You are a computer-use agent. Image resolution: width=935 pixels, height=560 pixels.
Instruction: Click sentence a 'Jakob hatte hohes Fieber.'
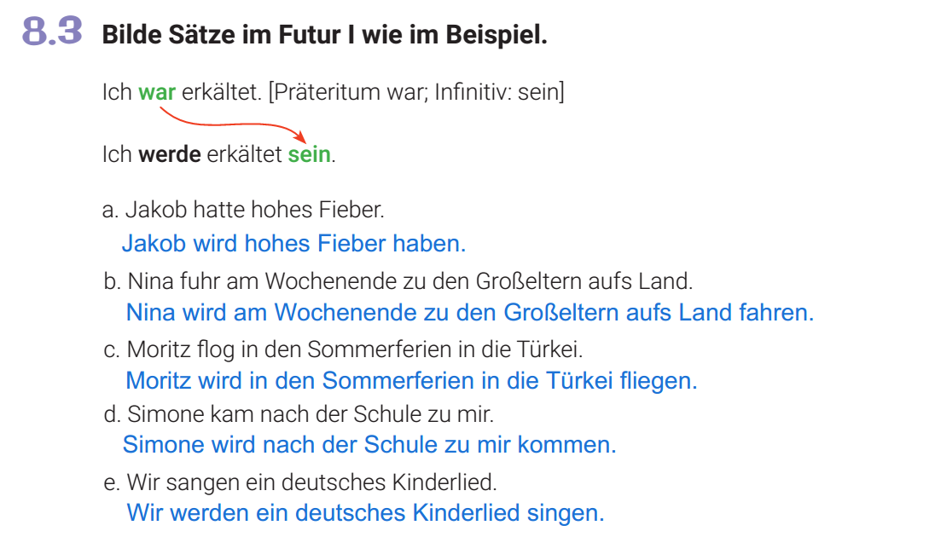(254, 209)
